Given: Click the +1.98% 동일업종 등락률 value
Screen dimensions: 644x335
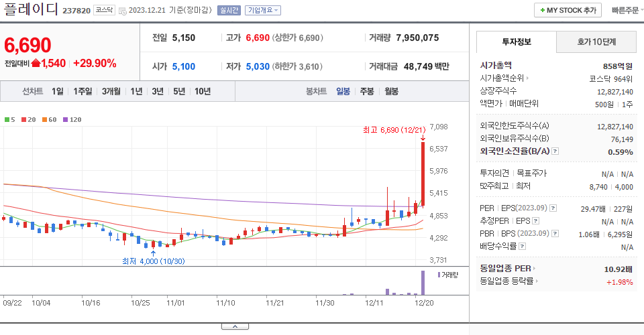Looking at the screenshot, I should tap(619, 282).
